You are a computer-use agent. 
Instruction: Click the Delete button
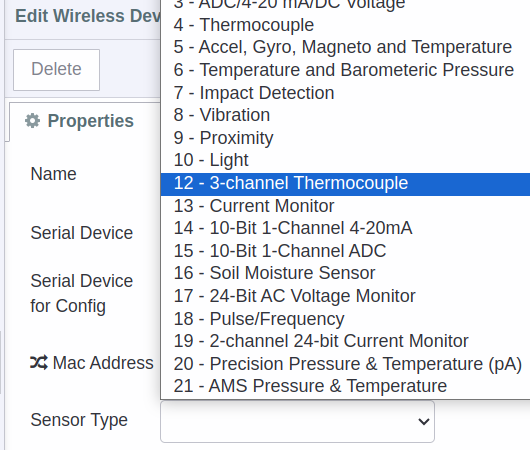pyautogui.click(x=56, y=70)
